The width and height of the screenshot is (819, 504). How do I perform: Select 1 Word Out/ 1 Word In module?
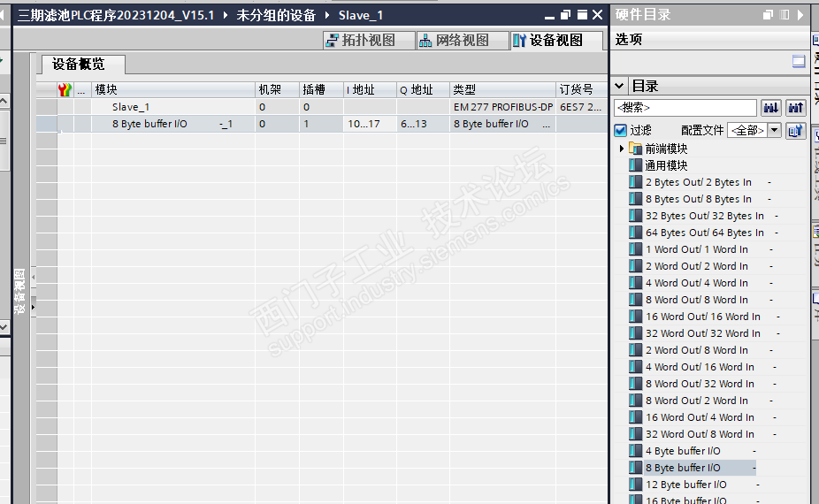coord(697,249)
